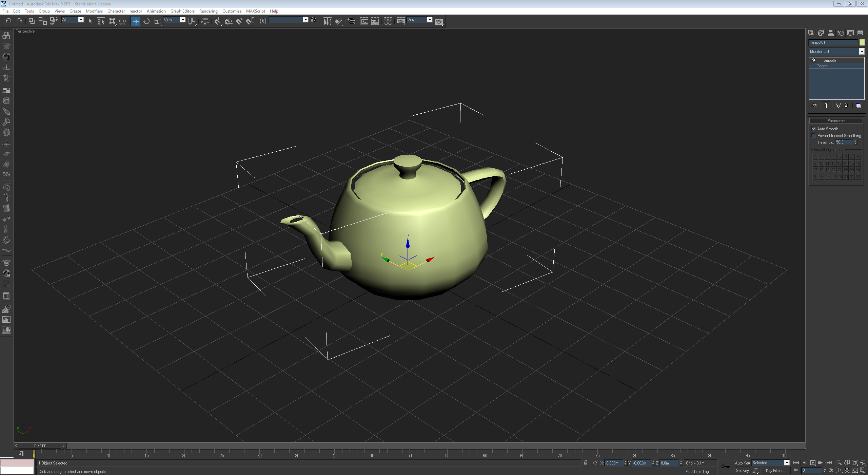Screen dimensions: 868x475
Task: Click the Auto Key button
Action: pos(742,463)
